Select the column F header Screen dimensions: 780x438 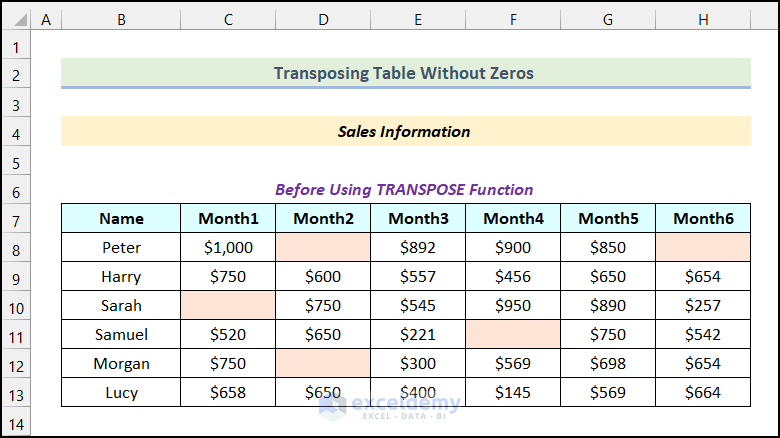[x=513, y=19]
